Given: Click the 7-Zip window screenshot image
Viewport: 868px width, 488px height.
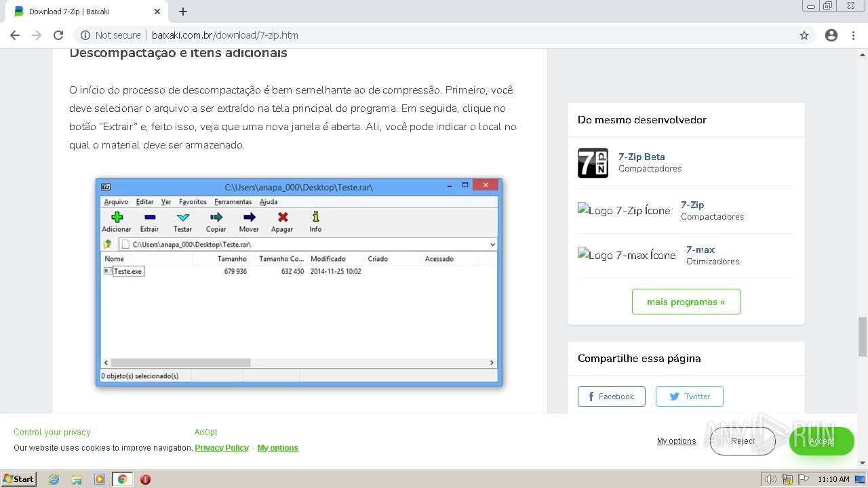Looking at the screenshot, I should tap(299, 283).
